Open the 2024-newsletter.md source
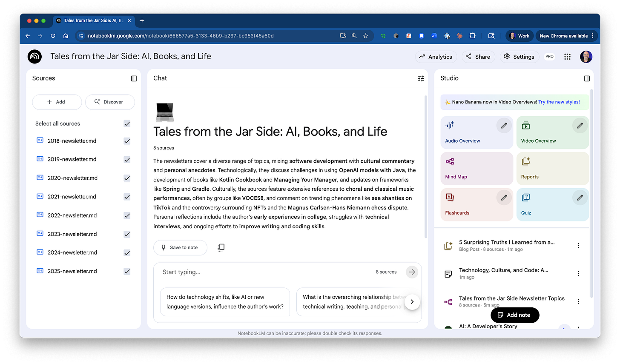 (72, 252)
